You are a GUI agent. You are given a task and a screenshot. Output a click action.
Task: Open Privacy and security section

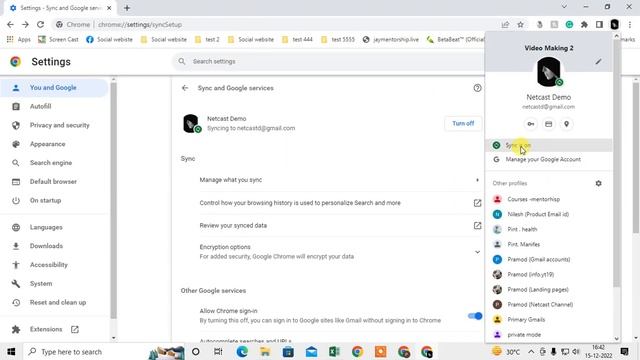click(x=54, y=125)
